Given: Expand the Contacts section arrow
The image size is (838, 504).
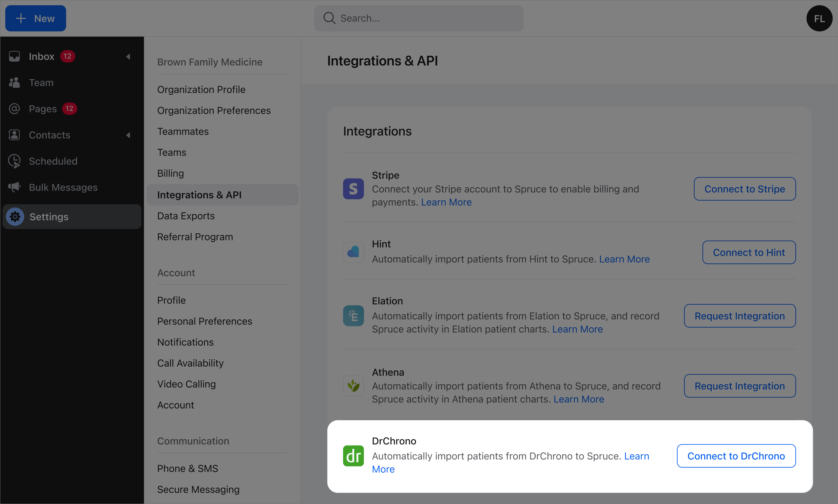Looking at the screenshot, I should point(128,135).
